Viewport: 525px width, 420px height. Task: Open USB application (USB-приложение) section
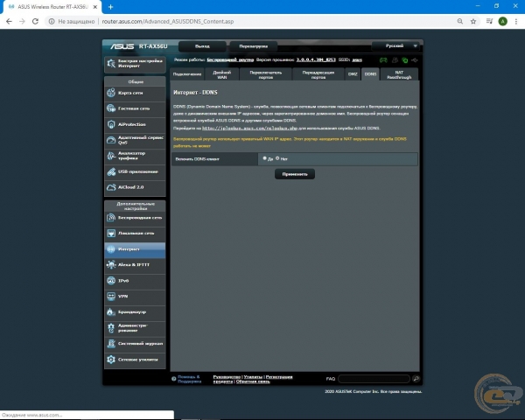coord(135,171)
